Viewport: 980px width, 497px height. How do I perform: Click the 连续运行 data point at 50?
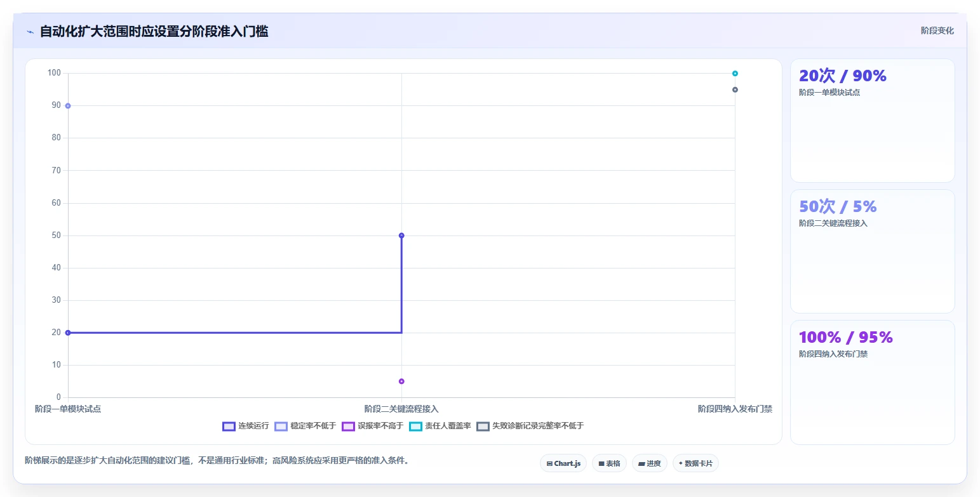click(x=401, y=235)
